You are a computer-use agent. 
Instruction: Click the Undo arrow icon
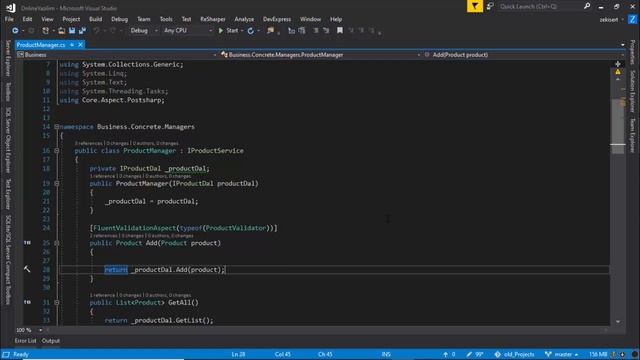coord(96,31)
